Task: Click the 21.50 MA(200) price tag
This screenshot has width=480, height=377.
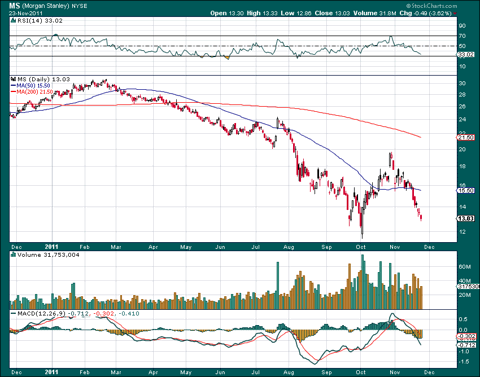Action: click(x=466, y=137)
